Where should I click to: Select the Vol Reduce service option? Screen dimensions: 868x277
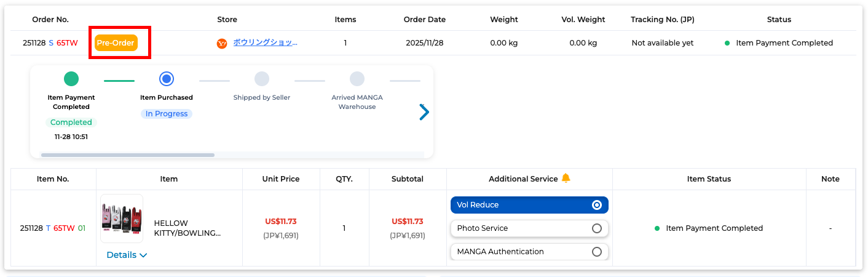click(x=529, y=205)
